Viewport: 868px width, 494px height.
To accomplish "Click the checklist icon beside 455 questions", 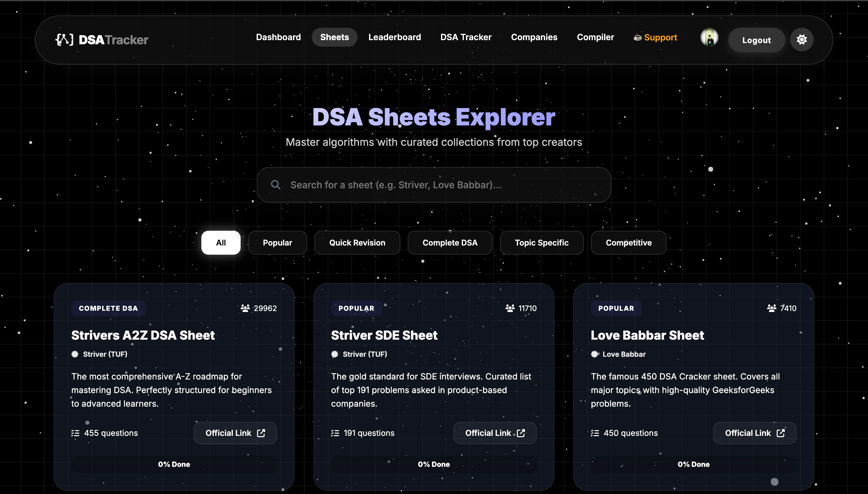I will click(75, 433).
